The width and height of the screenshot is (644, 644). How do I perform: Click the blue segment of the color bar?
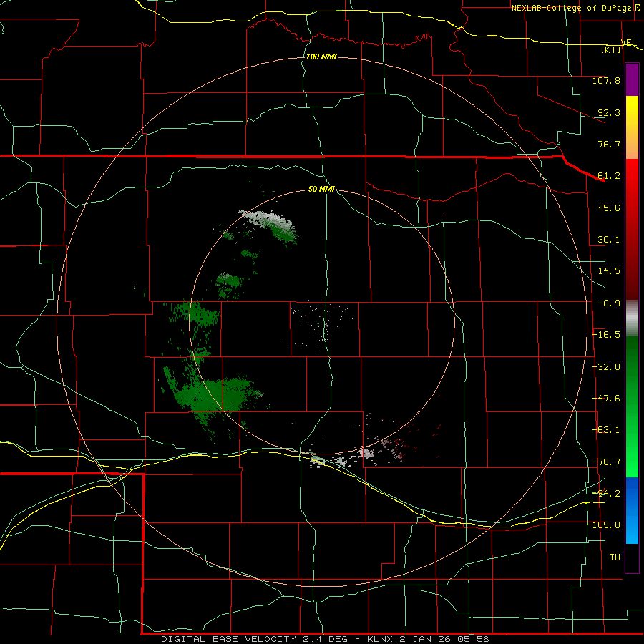coord(632,510)
